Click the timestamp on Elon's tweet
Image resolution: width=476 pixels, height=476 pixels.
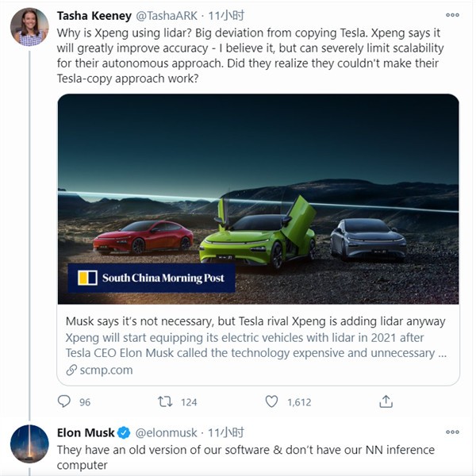click(225, 433)
